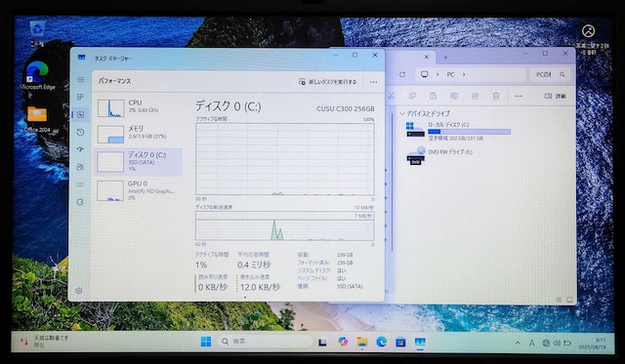Open weather widget on taskbar
This screenshot has width=625, height=364.
point(45,342)
